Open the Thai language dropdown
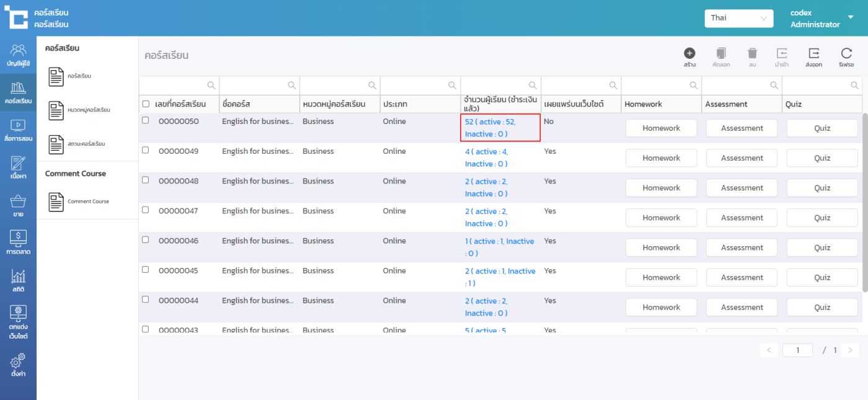 tap(738, 18)
